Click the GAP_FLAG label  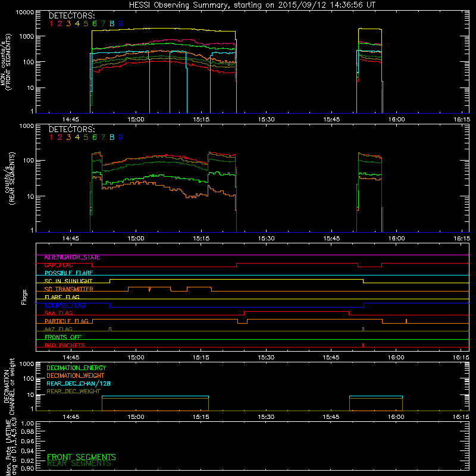[58, 265]
